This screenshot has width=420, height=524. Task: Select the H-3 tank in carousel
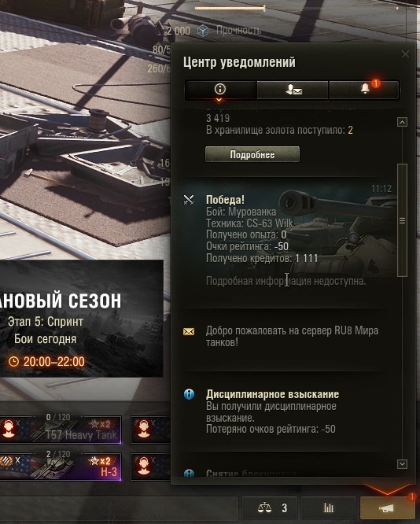(61, 467)
